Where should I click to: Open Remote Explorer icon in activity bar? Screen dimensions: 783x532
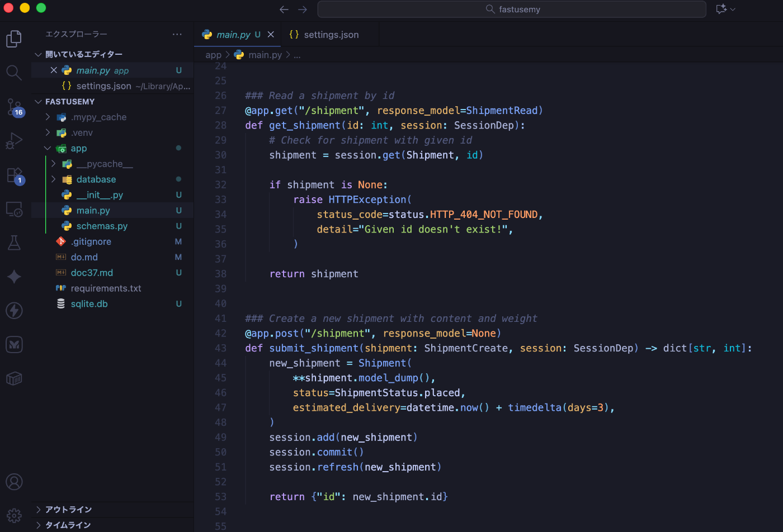click(14, 209)
